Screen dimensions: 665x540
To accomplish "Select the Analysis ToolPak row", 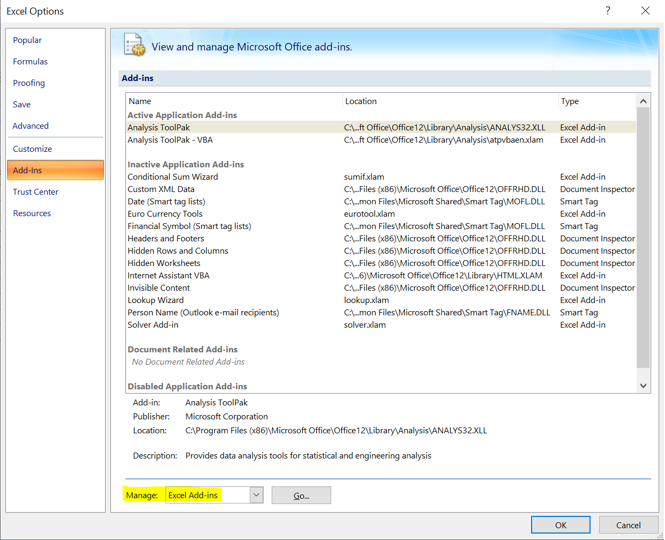I will click(381, 127).
